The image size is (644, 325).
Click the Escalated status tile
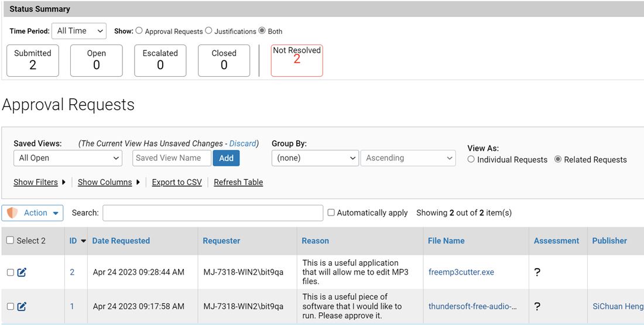point(160,60)
